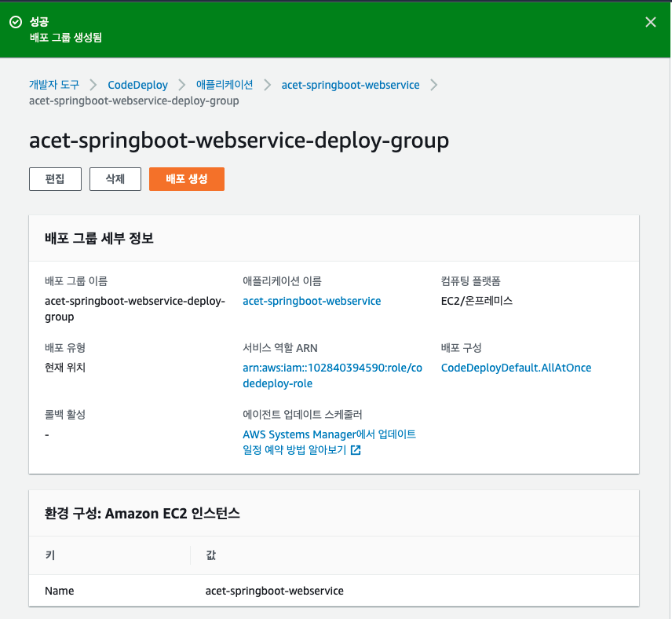Screen dimensions: 672x619
Task: Click the orange 배포 생성 button
Action: tap(187, 179)
